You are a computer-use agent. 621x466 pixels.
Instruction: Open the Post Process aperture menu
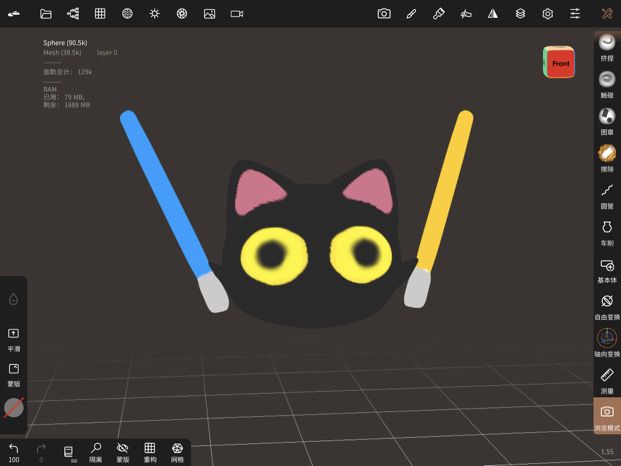pos(182,14)
